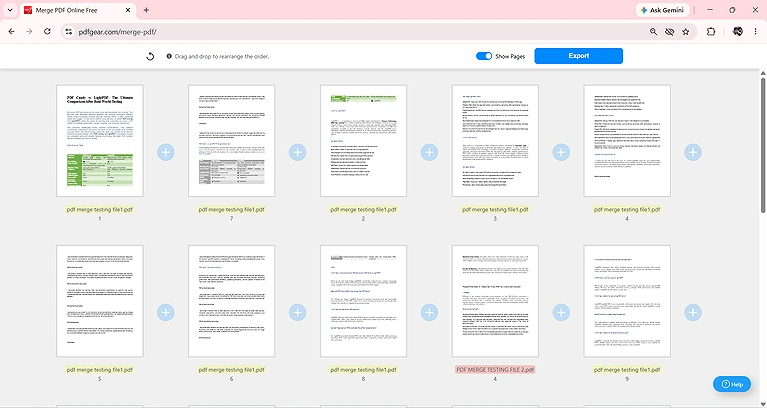
Task: Go back to the previous page
Action: (x=11, y=31)
